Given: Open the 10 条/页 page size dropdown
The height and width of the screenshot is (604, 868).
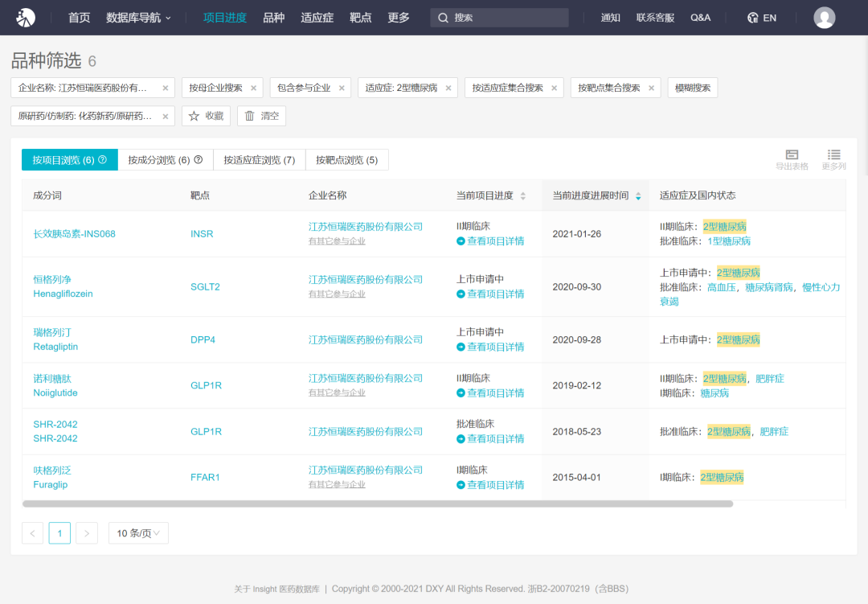Looking at the screenshot, I should [138, 533].
